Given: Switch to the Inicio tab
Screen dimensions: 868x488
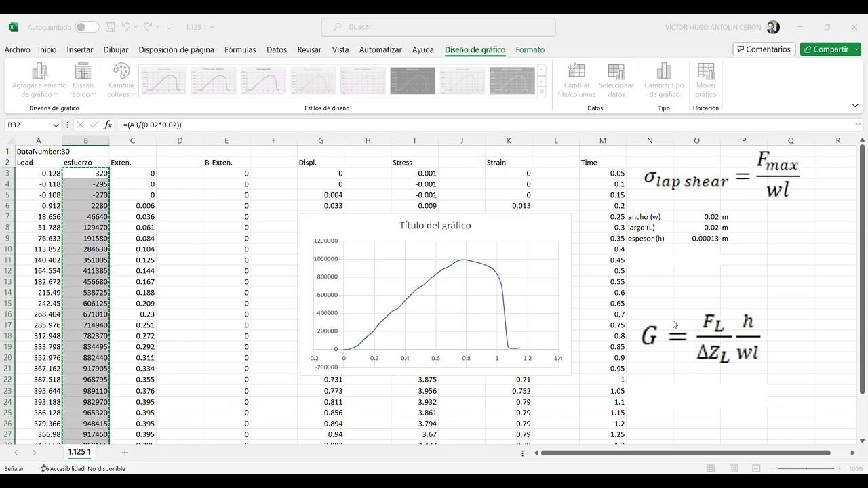Looking at the screenshot, I should point(47,49).
